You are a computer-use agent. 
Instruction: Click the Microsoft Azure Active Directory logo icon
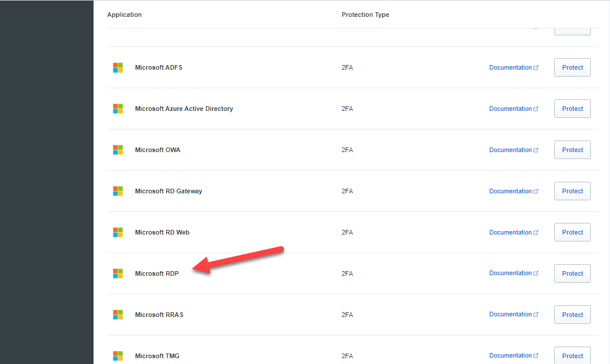click(x=118, y=109)
